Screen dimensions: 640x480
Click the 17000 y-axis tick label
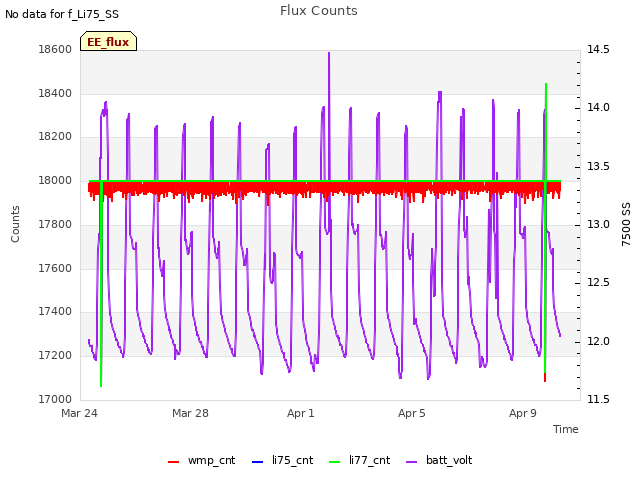55,399
